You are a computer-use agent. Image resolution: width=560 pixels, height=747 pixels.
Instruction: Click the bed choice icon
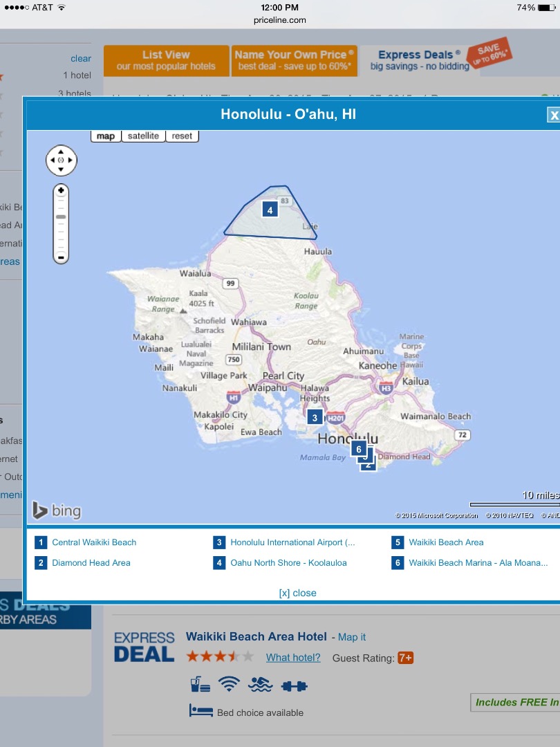click(x=201, y=711)
